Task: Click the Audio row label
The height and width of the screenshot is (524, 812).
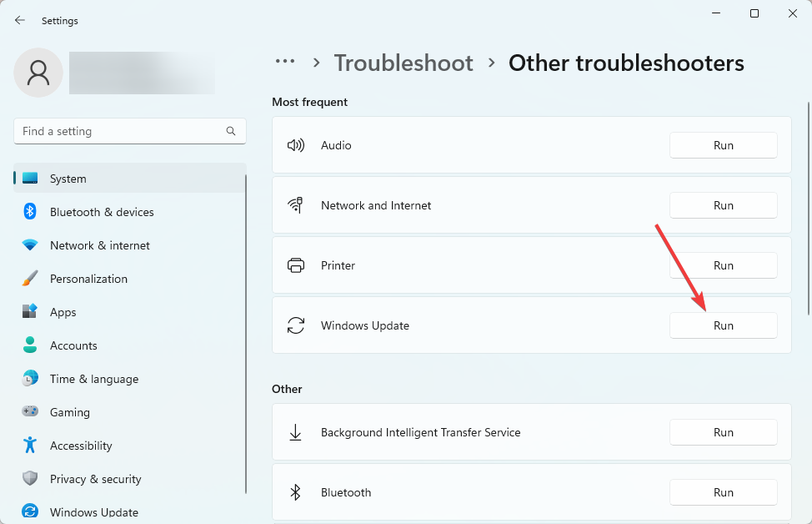Action: coord(336,145)
